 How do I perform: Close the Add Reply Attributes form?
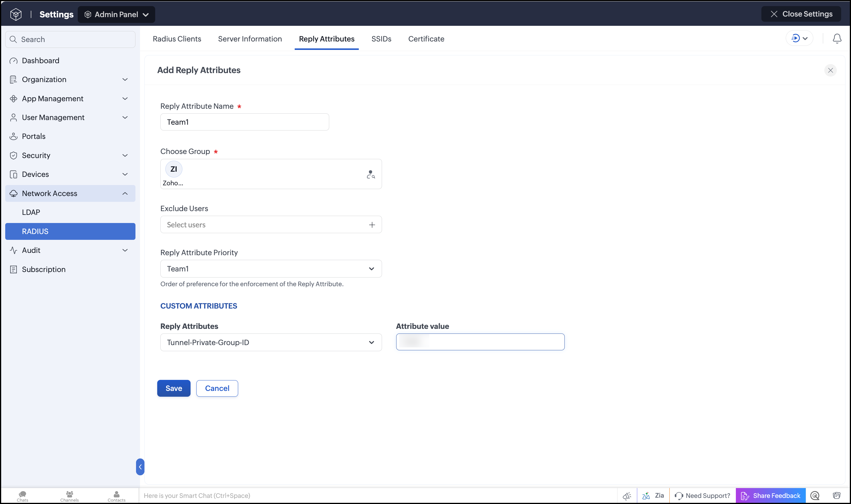click(830, 70)
